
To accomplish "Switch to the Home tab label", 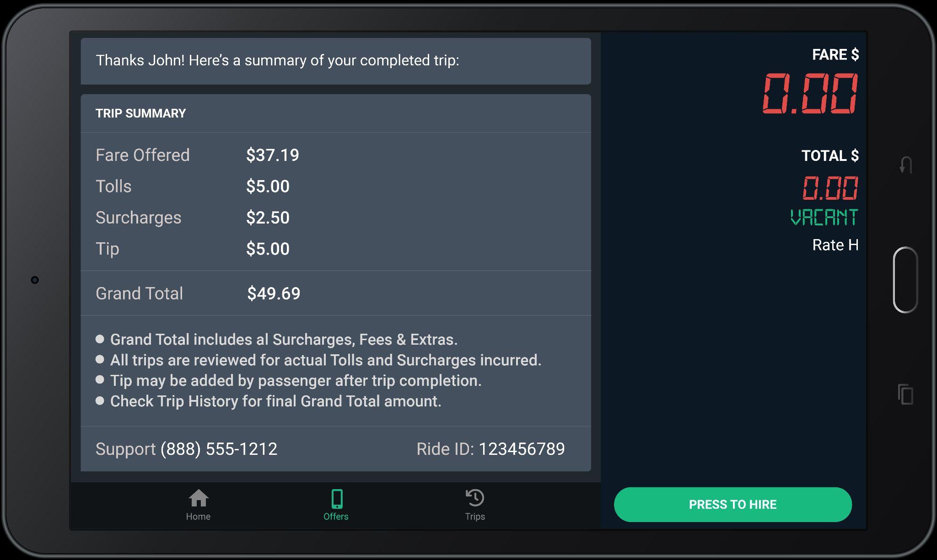I will click(x=198, y=517).
